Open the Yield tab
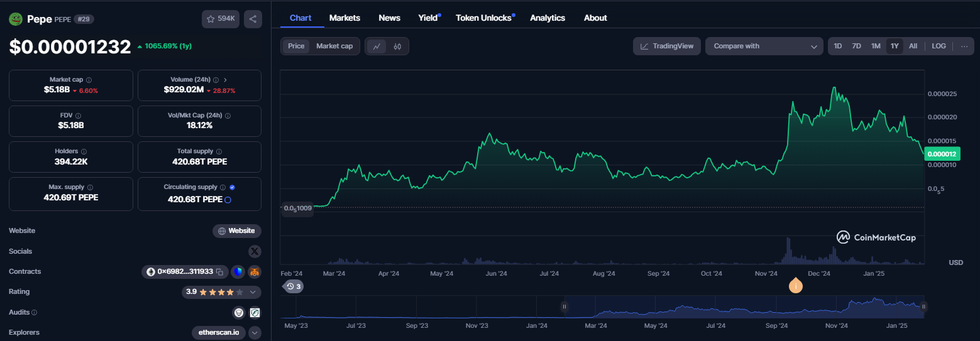 coord(428,18)
